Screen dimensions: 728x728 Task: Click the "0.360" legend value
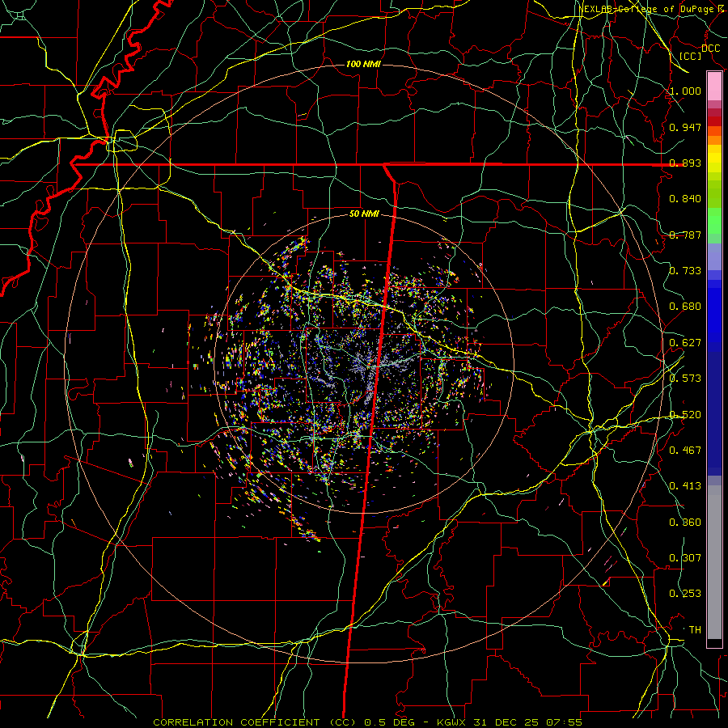point(685,523)
